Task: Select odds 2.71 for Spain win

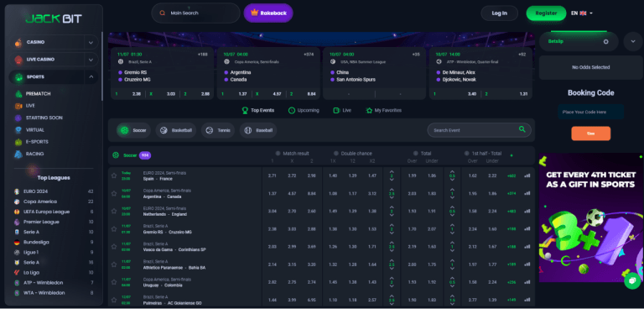Action: point(272,175)
